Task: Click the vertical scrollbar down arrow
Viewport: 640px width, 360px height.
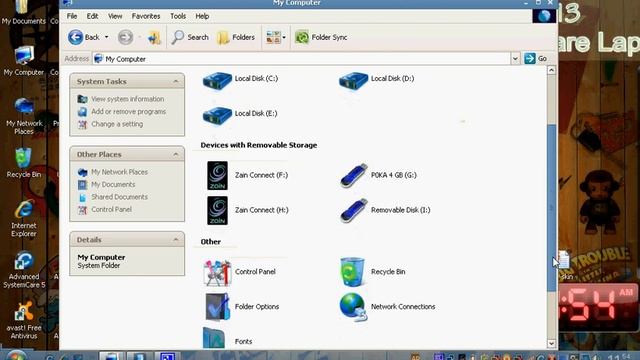Action: (551, 344)
